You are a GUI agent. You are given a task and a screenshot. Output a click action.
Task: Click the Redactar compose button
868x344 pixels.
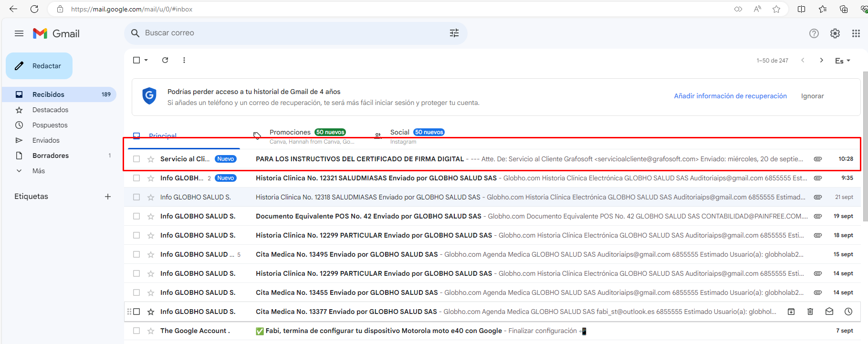(39, 66)
